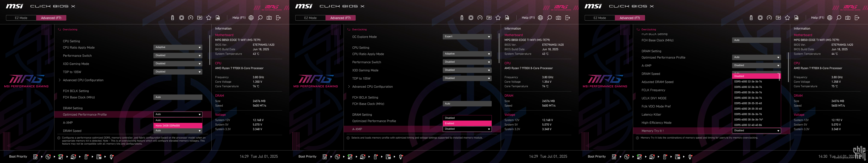Select network boot device icon in left screenshot
The image size is (868, 163).
112,157
